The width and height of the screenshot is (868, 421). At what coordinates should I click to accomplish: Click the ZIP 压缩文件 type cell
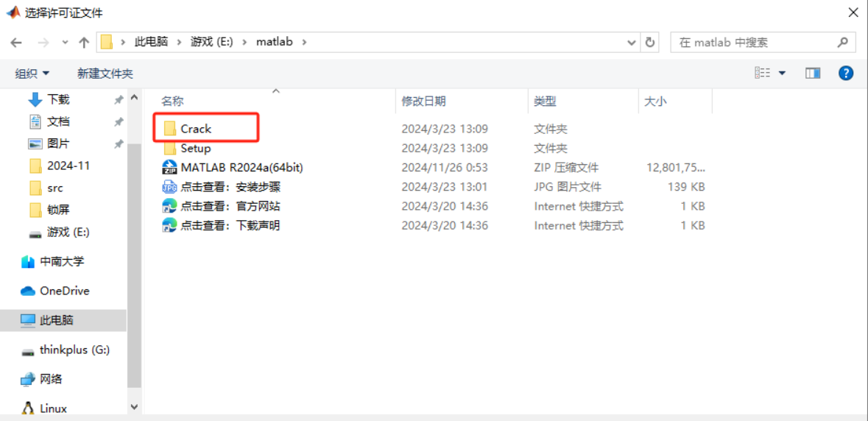(565, 168)
